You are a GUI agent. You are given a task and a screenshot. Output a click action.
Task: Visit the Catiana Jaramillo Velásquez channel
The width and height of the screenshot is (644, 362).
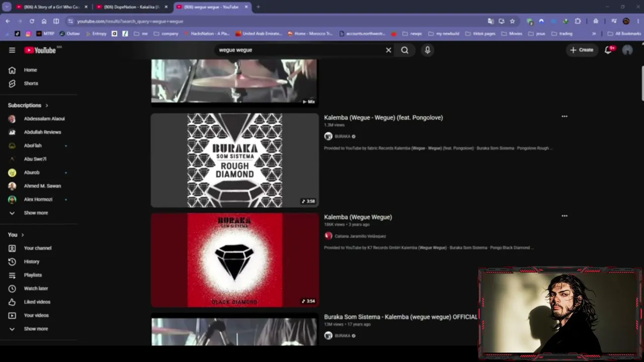360,236
